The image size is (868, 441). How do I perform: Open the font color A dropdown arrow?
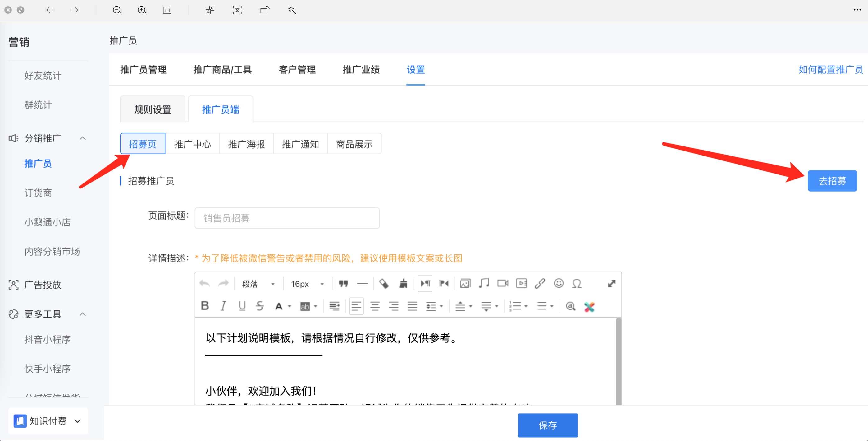(x=290, y=306)
